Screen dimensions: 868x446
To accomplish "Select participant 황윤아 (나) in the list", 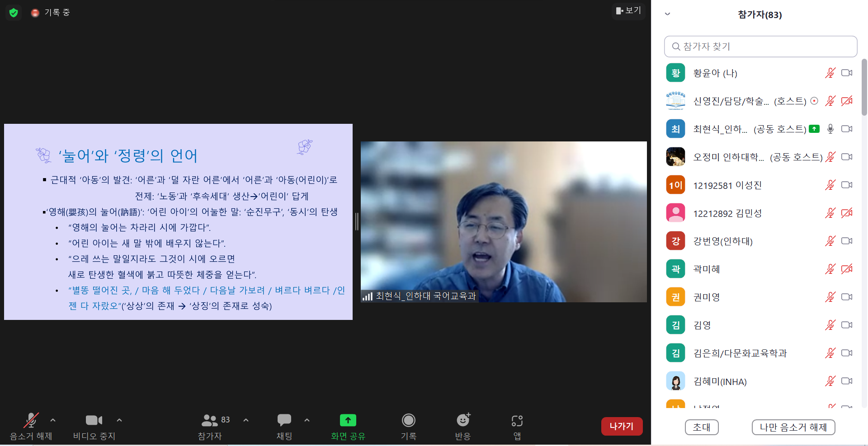I will (x=760, y=73).
